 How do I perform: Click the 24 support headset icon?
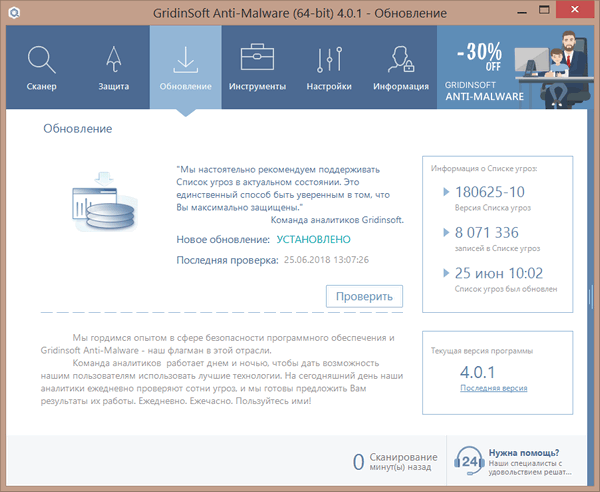coord(469,461)
